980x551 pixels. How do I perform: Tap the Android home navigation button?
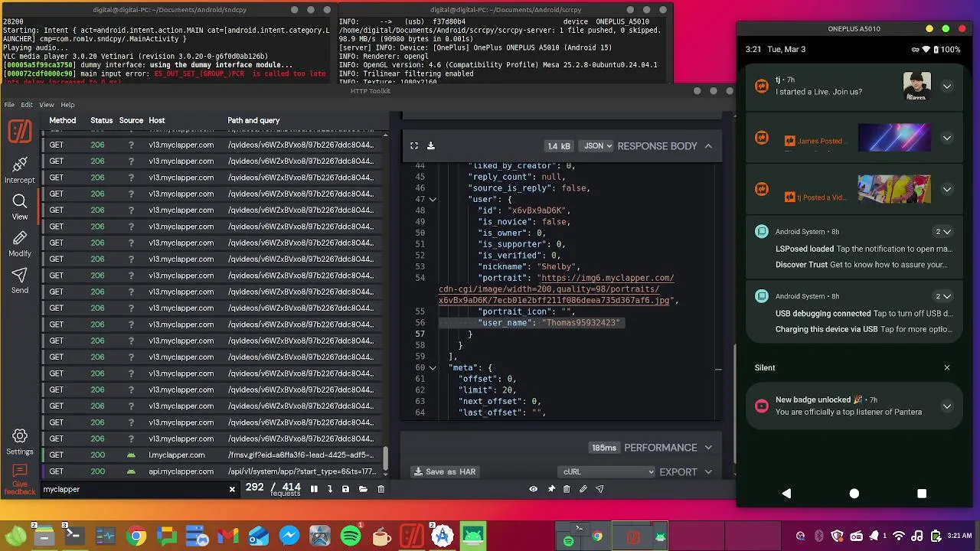coord(854,494)
